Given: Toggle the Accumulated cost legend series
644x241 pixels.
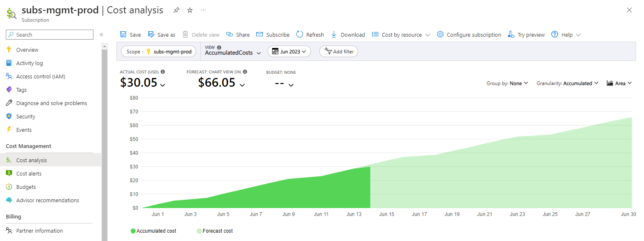Looking at the screenshot, I should pyautogui.click(x=154, y=231).
